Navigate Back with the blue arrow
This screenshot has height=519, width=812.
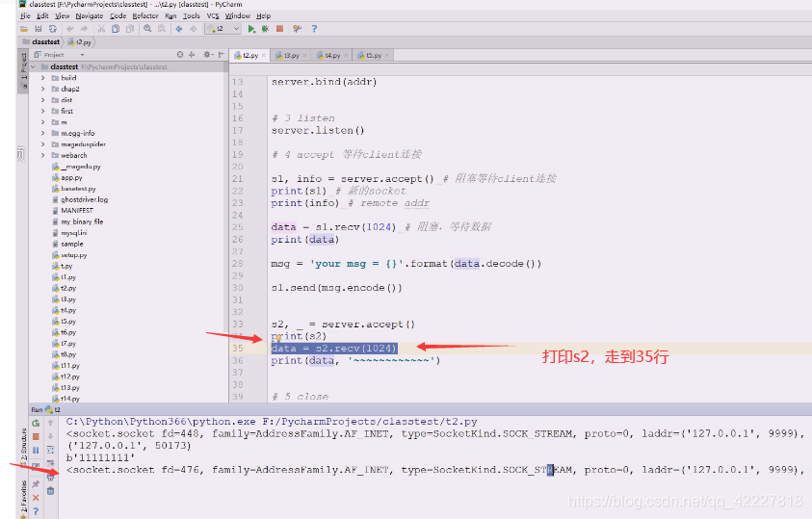coord(179,29)
